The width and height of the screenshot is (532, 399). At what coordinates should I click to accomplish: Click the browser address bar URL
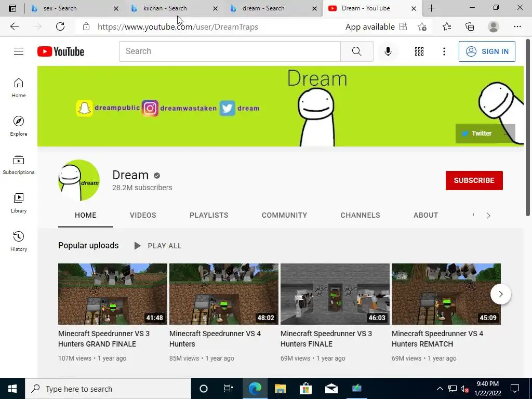tap(178, 27)
